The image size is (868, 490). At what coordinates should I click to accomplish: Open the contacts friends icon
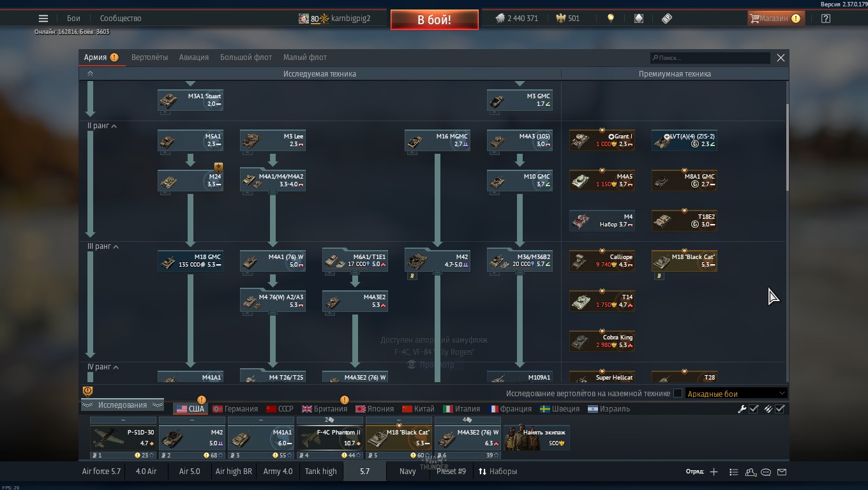pos(751,472)
